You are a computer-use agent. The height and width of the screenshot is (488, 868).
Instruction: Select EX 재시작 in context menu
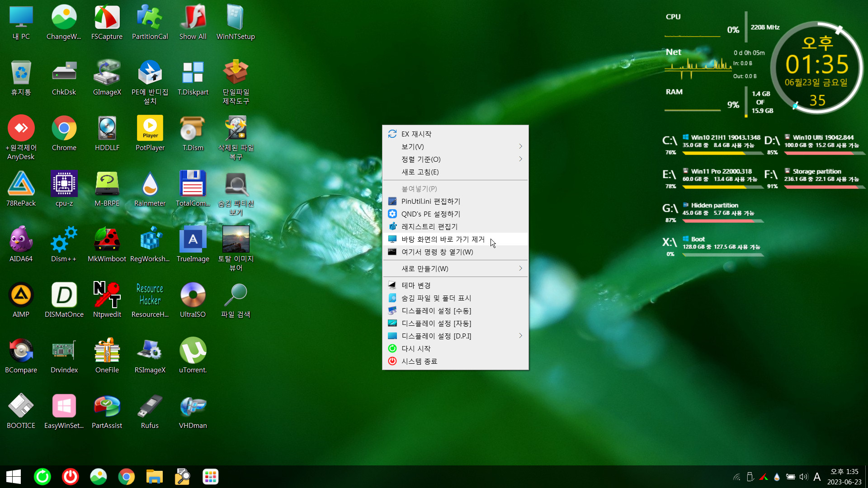coord(455,134)
